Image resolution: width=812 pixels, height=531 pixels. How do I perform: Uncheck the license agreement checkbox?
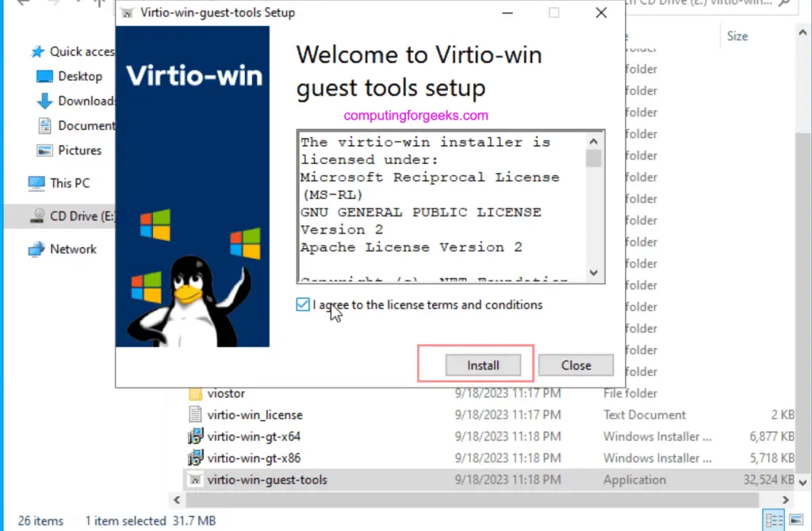click(303, 305)
